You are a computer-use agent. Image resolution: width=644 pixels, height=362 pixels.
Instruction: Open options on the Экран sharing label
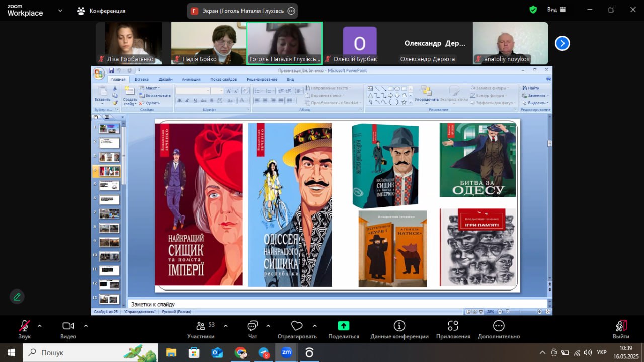(291, 11)
